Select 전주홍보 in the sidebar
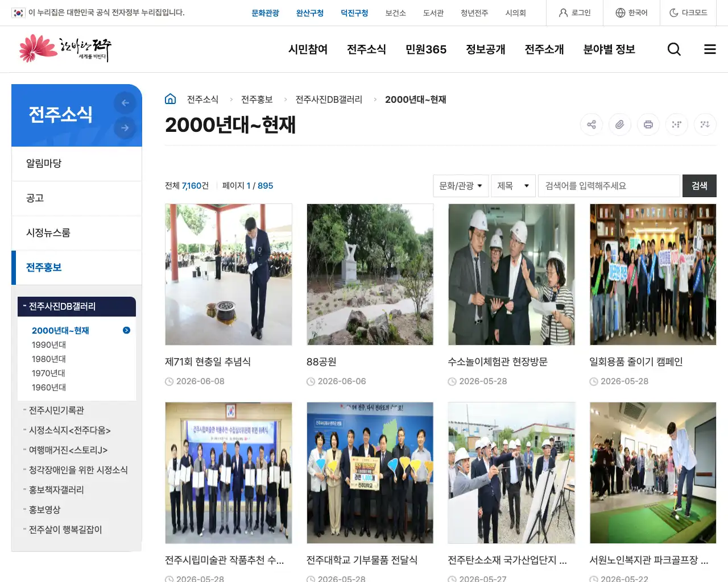This screenshot has width=728, height=582. tap(77, 268)
